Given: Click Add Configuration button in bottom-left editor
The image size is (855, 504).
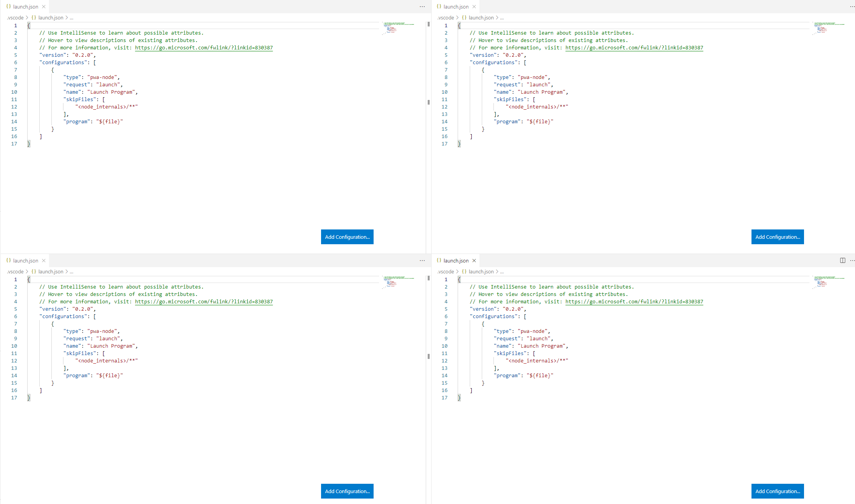Looking at the screenshot, I should click(x=347, y=491).
